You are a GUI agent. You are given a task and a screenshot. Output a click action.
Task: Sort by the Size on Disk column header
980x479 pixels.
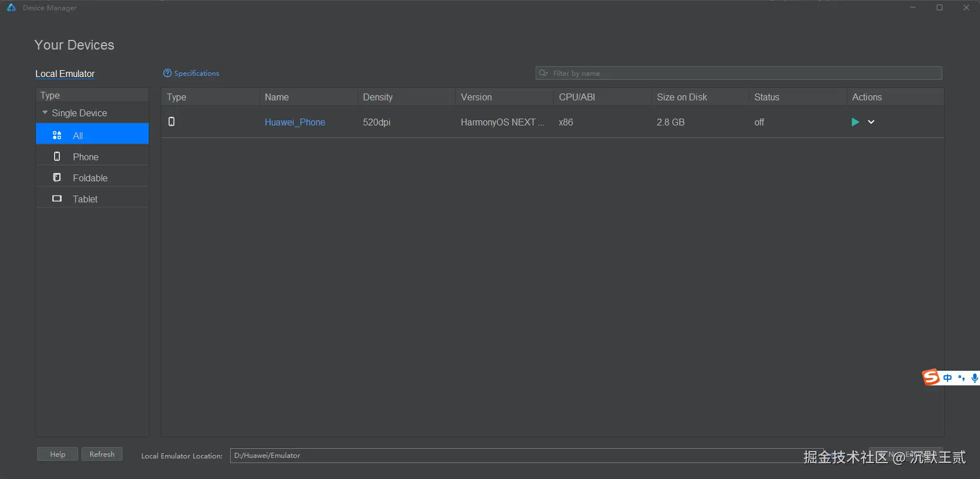(700, 97)
